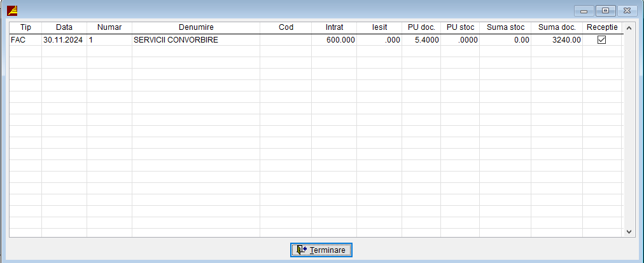Image resolution: width=644 pixels, height=263 pixels.
Task: Close the window with the X button
Action: point(627,10)
